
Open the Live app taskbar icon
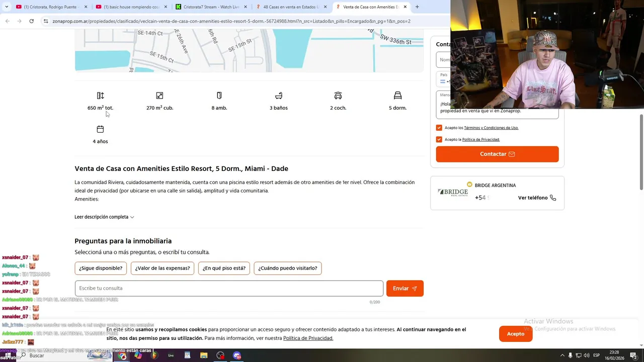[x=171, y=355]
